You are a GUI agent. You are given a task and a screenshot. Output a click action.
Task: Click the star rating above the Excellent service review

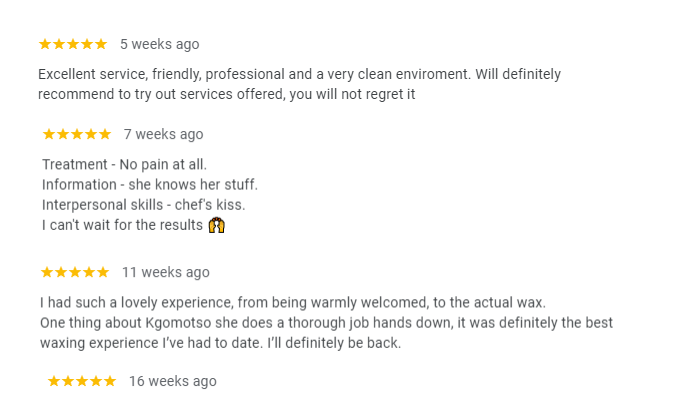point(73,44)
